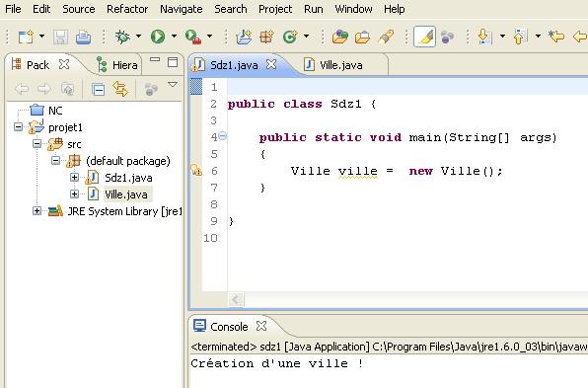
Task: Select Ville.java in Package Explorer
Action: [x=125, y=194]
